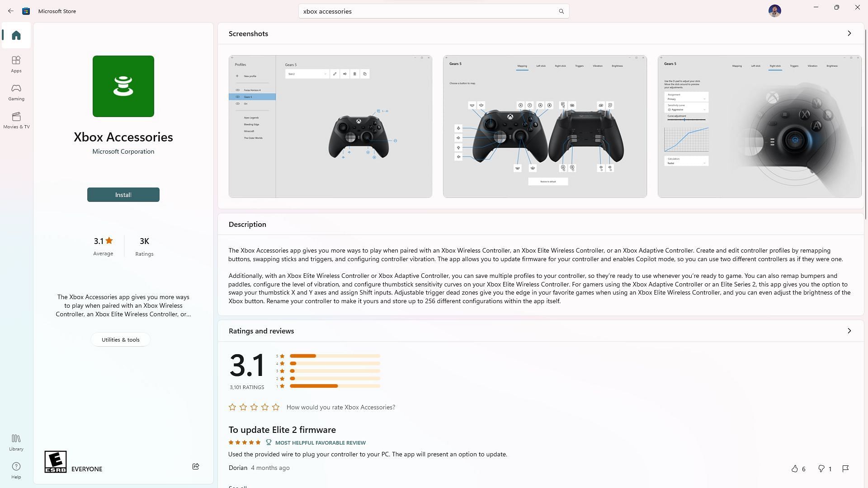Click the back navigation arrow
868x488 pixels.
pos(11,11)
